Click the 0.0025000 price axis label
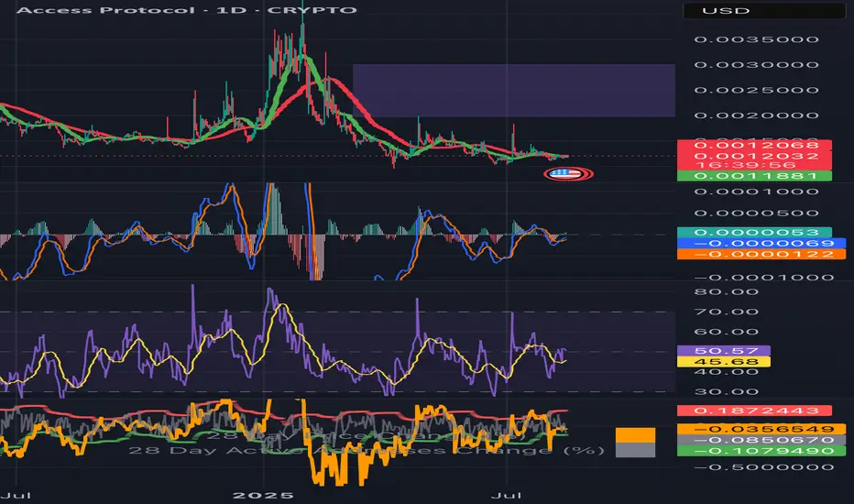This screenshot has width=854, height=504. coord(757,90)
